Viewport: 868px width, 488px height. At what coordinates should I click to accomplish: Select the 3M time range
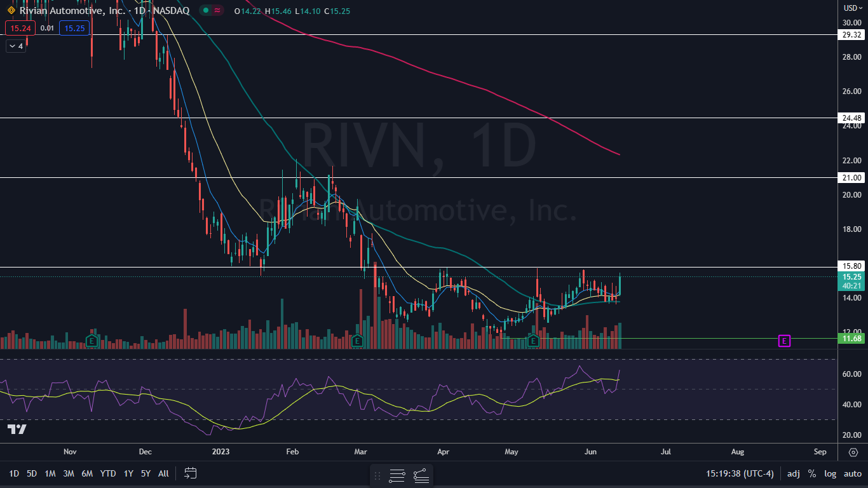click(x=69, y=473)
